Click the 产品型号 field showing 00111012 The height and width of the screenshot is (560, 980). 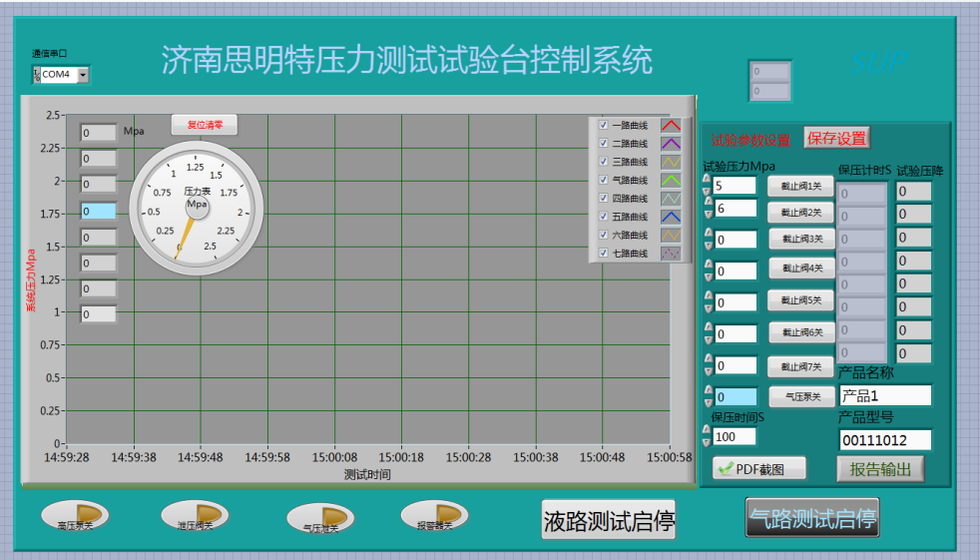[x=884, y=440]
